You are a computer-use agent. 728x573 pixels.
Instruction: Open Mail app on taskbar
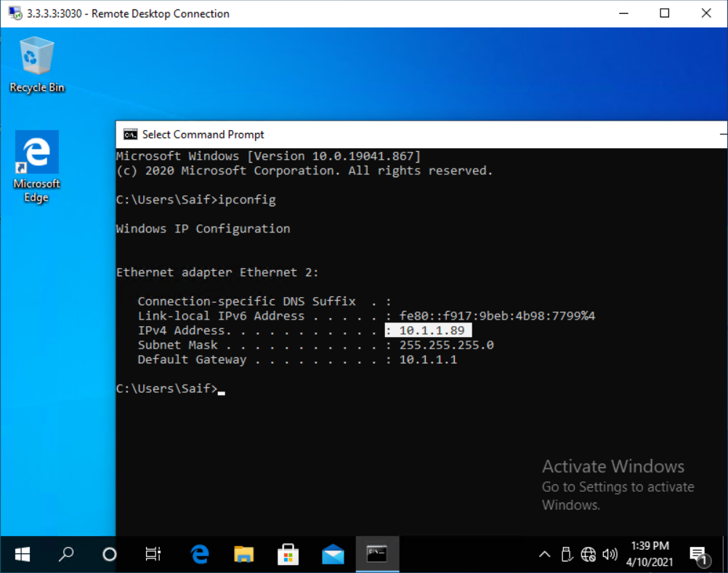pos(333,554)
